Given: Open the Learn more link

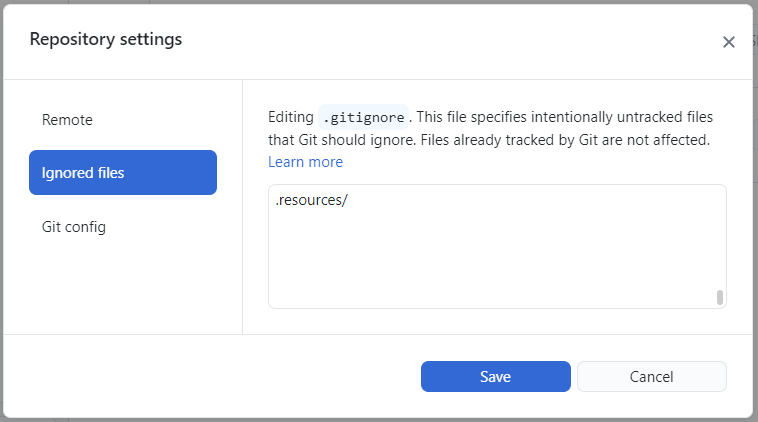Looking at the screenshot, I should coord(305,162).
